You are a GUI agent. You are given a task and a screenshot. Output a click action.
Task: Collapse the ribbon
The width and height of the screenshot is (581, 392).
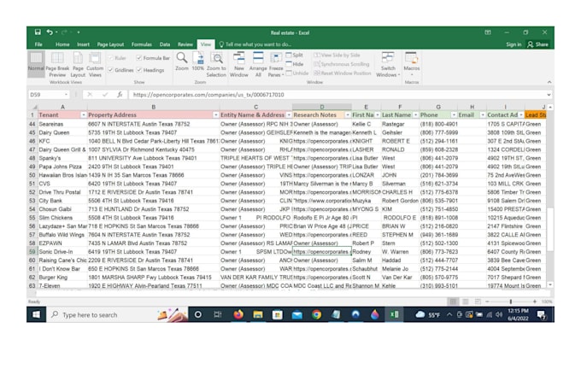[549, 82]
